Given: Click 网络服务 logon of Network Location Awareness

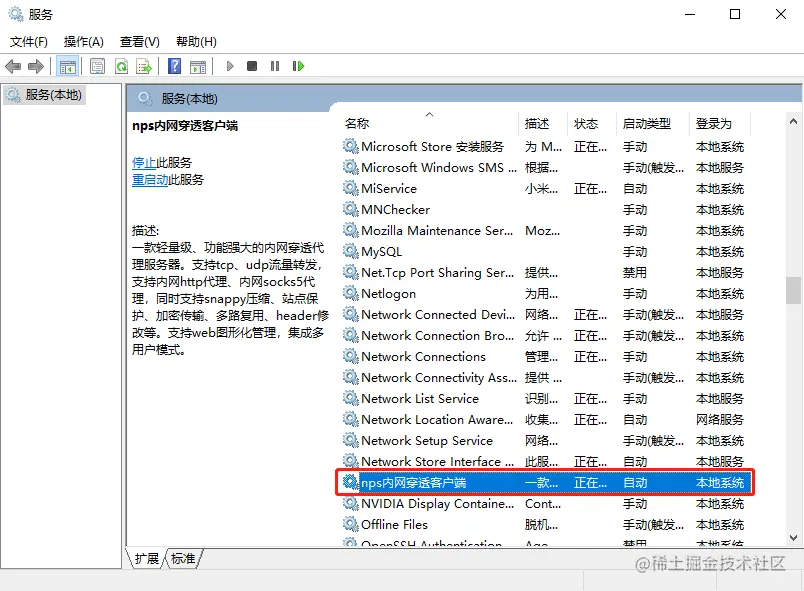Looking at the screenshot, I should [x=719, y=419].
